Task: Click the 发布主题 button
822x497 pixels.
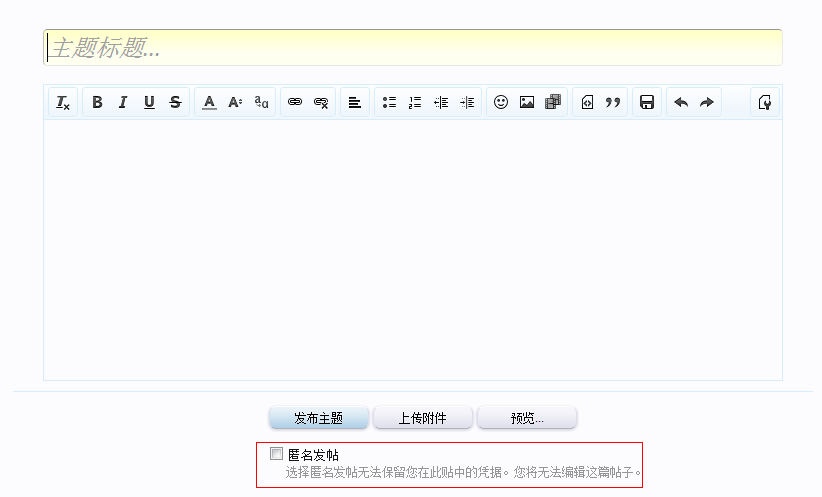Action: (319, 418)
